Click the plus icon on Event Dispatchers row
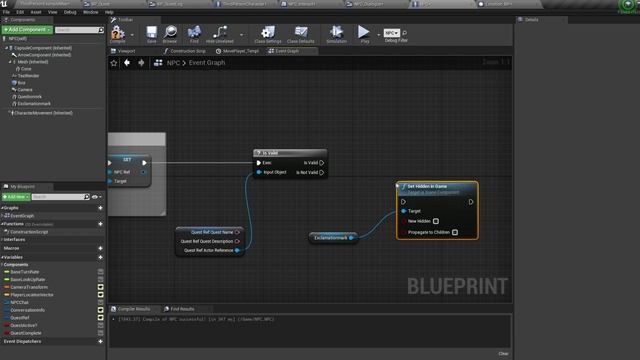This screenshot has height=360, width=640. click(x=100, y=341)
